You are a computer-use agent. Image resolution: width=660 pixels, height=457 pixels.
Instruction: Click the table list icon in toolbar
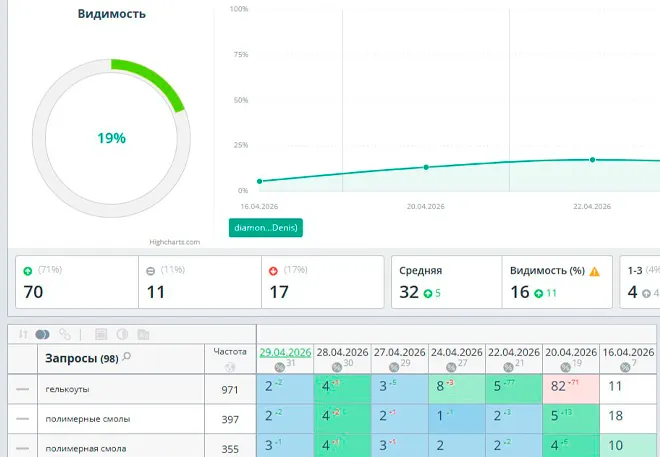point(100,334)
